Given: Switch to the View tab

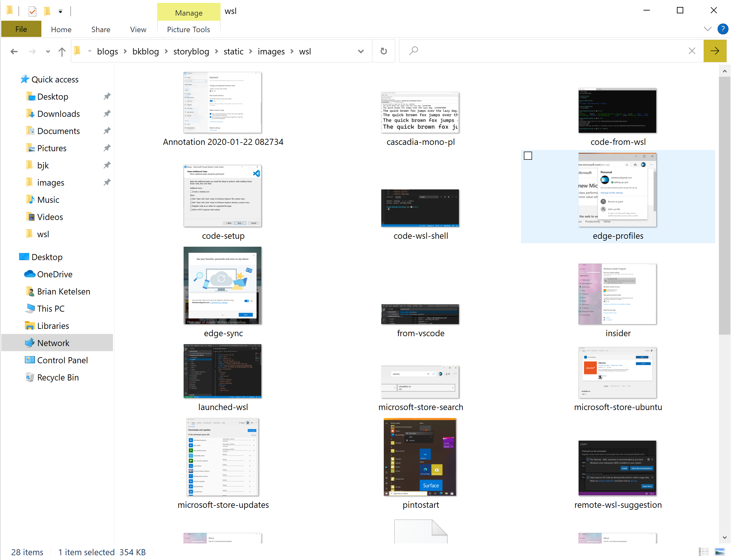Looking at the screenshot, I should click(138, 29).
